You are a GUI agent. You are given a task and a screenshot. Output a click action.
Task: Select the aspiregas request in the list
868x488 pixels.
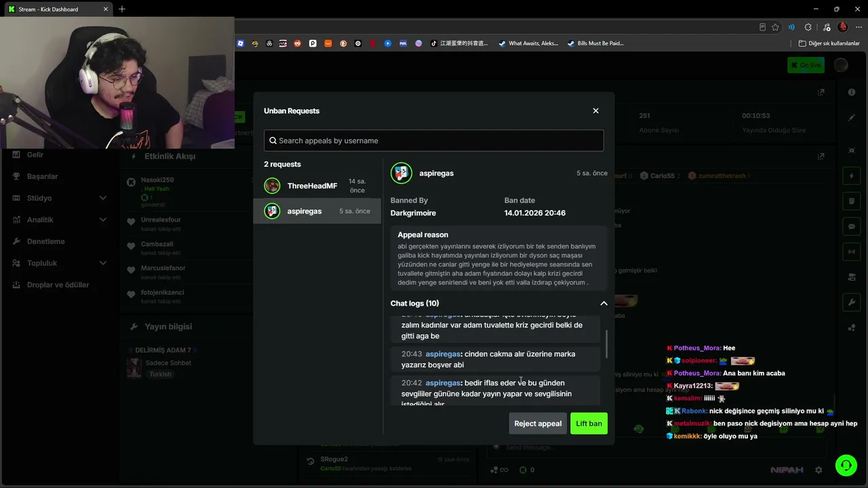(x=317, y=211)
